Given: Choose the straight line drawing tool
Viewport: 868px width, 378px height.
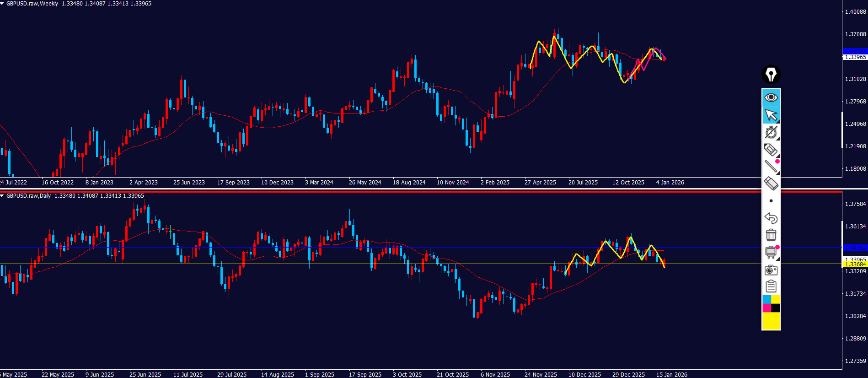Looking at the screenshot, I should pos(771,167).
